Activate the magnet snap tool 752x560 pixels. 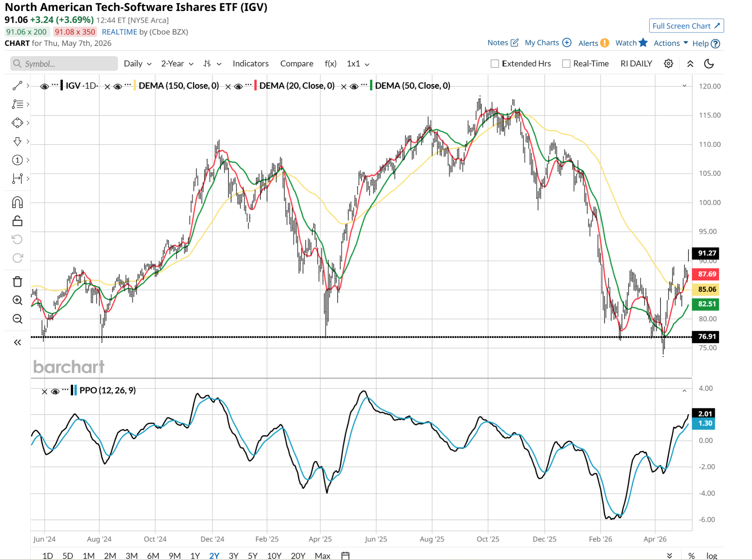click(x=17, y=202)
